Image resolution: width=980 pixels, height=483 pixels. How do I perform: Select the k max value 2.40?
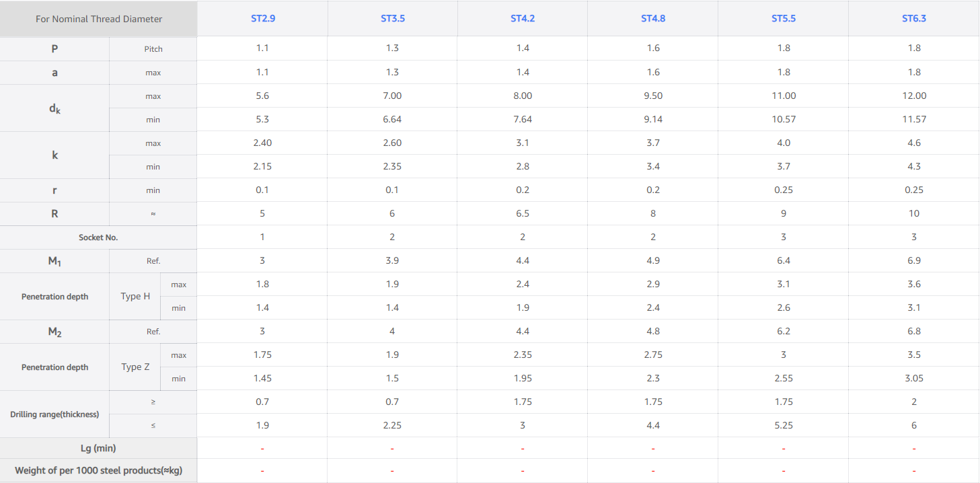[262, 143]
